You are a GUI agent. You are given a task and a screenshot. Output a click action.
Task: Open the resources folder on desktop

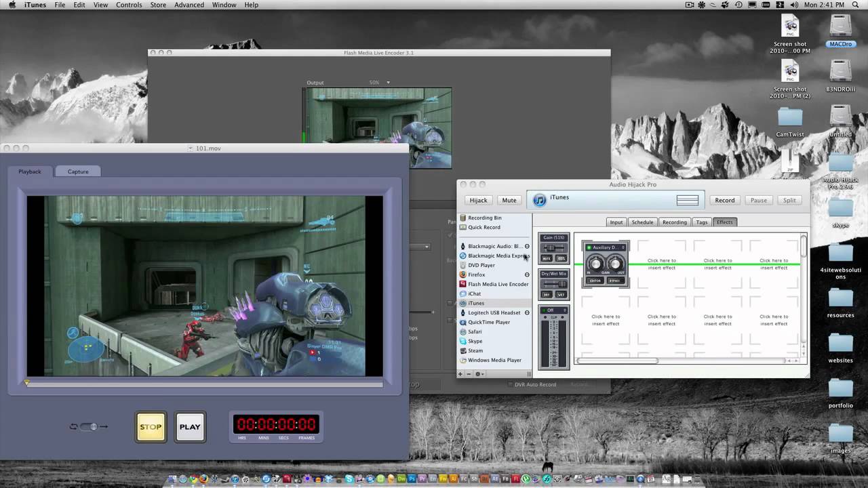tap(840, 303)
